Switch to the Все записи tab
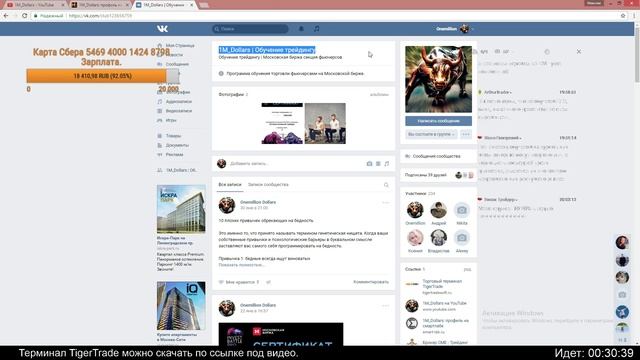This screenshot has width=640, height=360. pos(230,185)
